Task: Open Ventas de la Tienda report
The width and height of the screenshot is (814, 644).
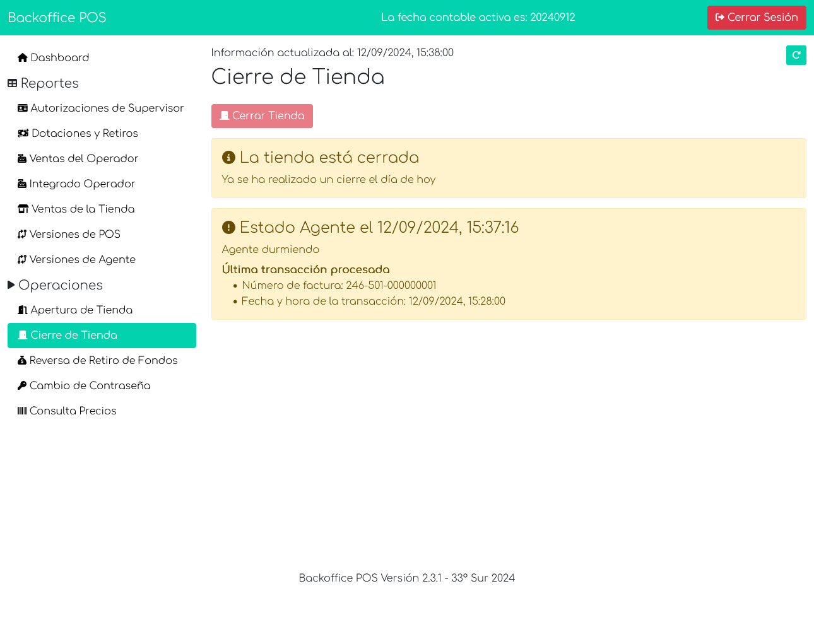Action: pos(102,209)
